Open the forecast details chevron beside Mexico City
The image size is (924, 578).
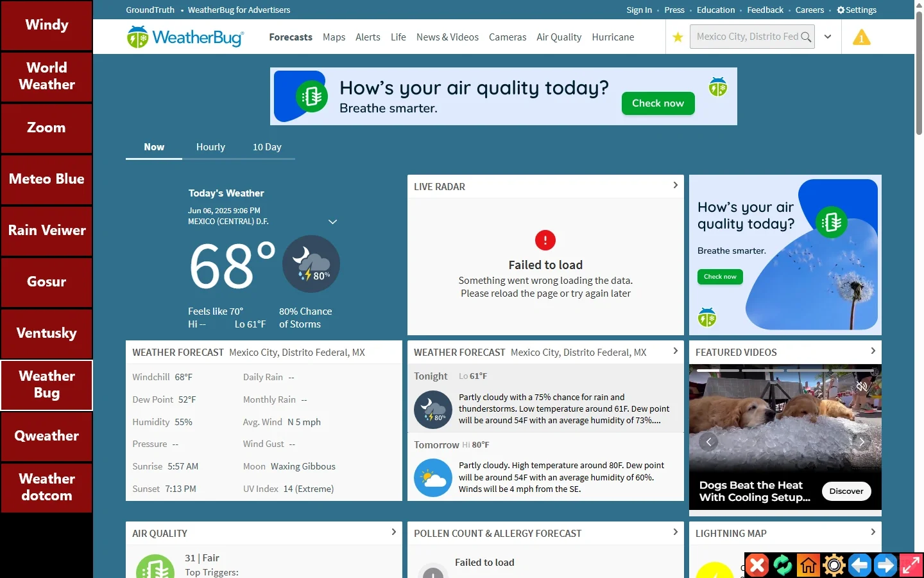(675, 351)
